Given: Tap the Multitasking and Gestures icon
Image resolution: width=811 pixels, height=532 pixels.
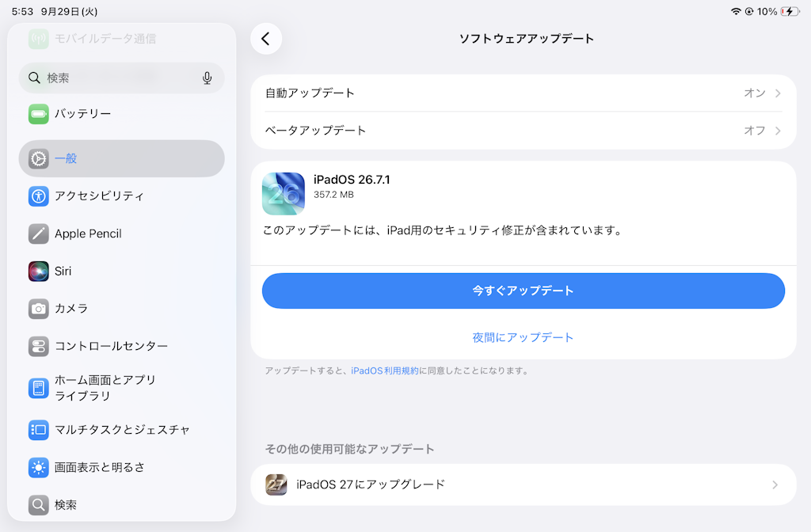Looking at the screenshot, I should (x=38, y=430).
